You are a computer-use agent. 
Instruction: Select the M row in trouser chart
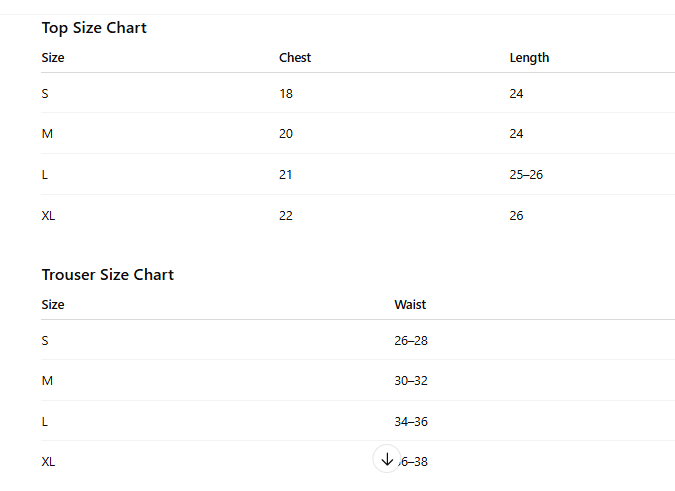coord(46,381)
